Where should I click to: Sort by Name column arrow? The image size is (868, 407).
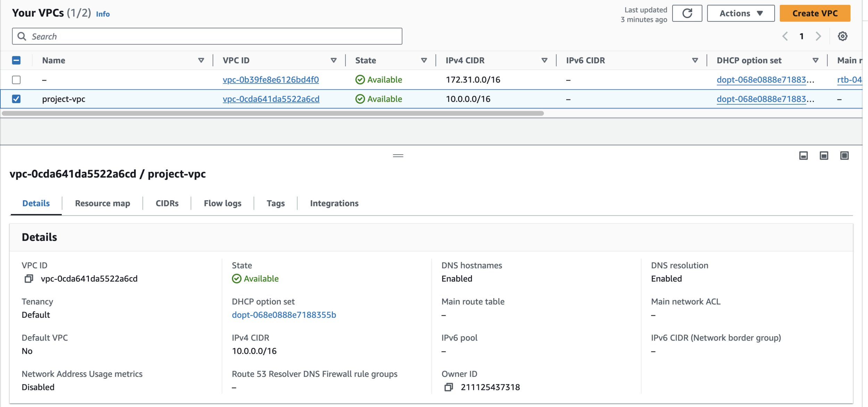tap(201, 60)
